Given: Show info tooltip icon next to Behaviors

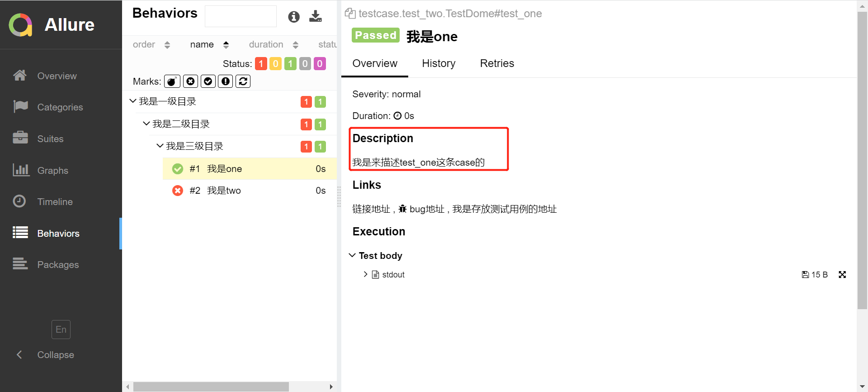Looking at the screenshot, I should tap(294, 17).
